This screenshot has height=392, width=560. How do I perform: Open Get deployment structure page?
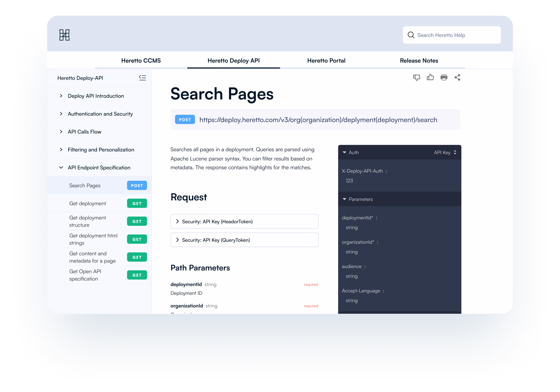click(87, 221)
